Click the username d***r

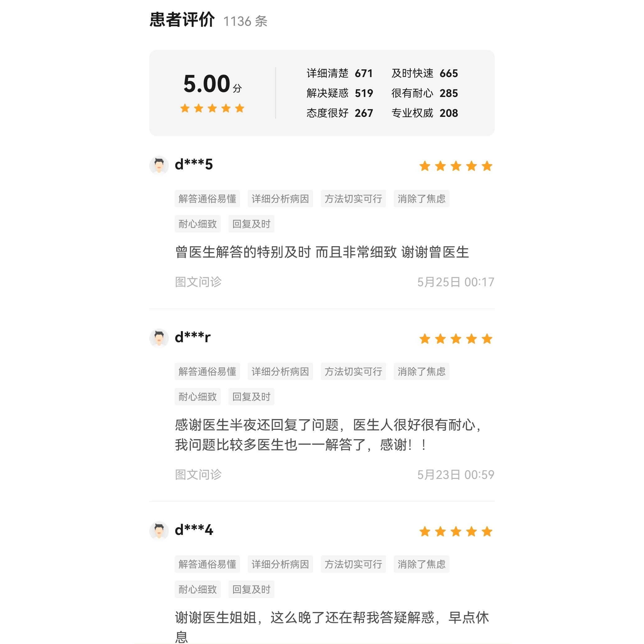click(193, 337)
